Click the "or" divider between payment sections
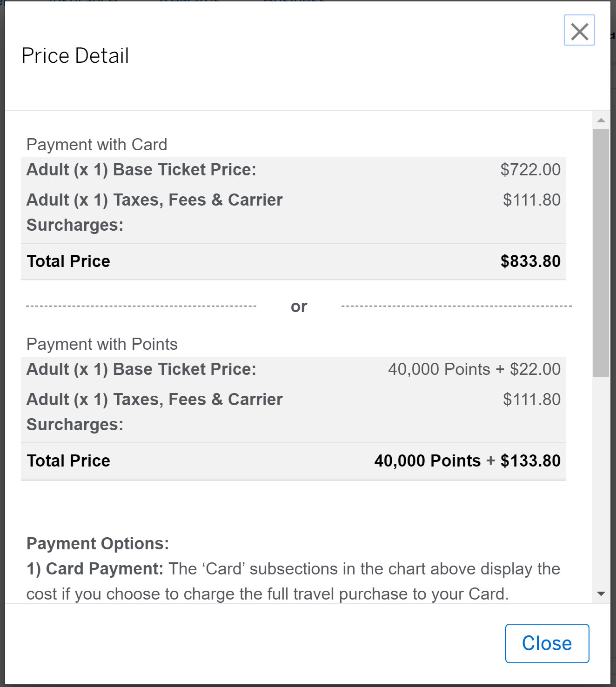Screen dimensions: 616x687 (299, 307)
